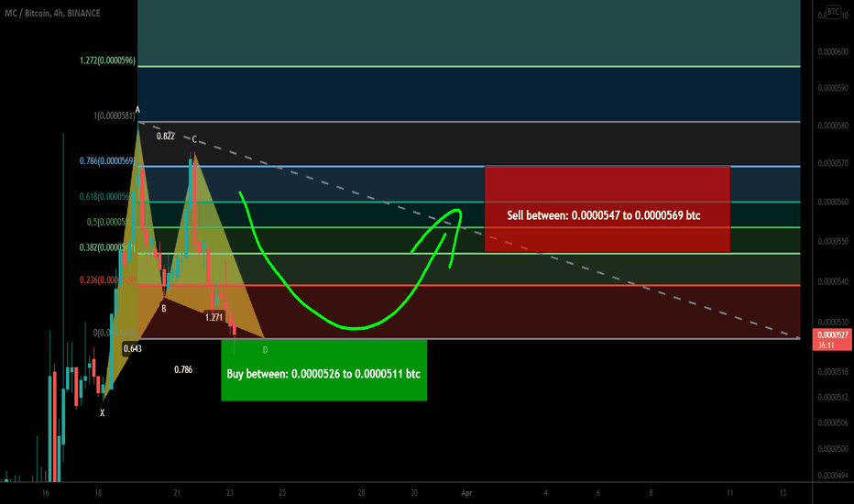Click date 8 on the time axis

pyautogui.click(x=651, y=493)
